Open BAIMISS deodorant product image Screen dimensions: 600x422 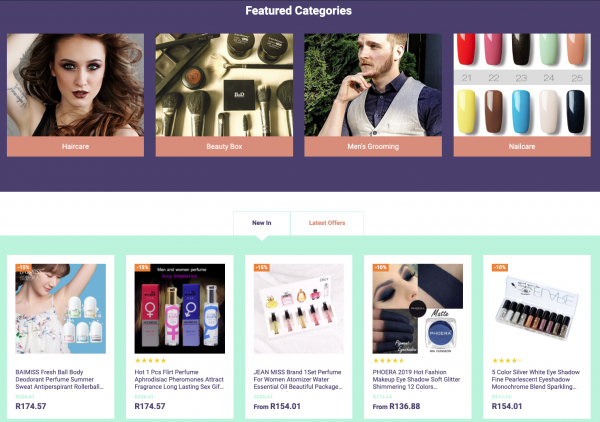click(x=60, y=308)
